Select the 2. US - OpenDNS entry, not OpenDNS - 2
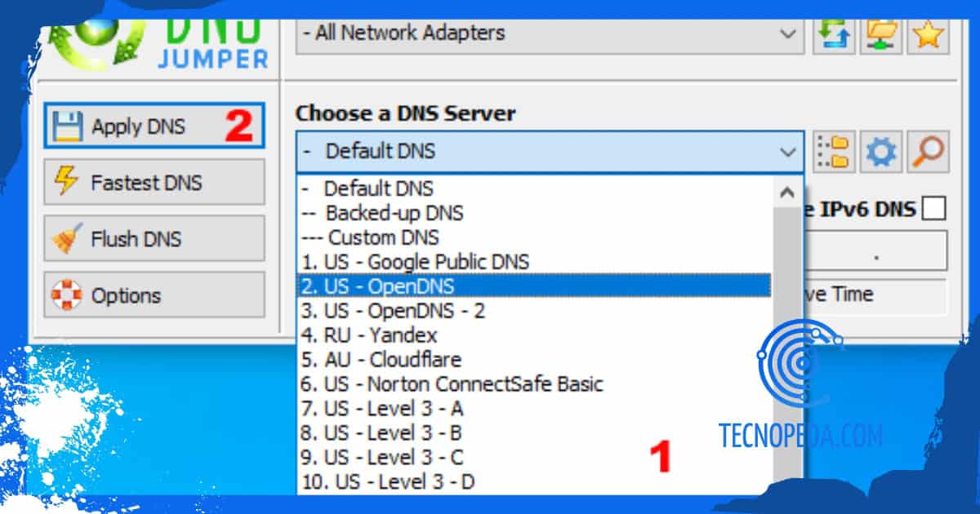This screenshot has height=514, width=980. 534,286
